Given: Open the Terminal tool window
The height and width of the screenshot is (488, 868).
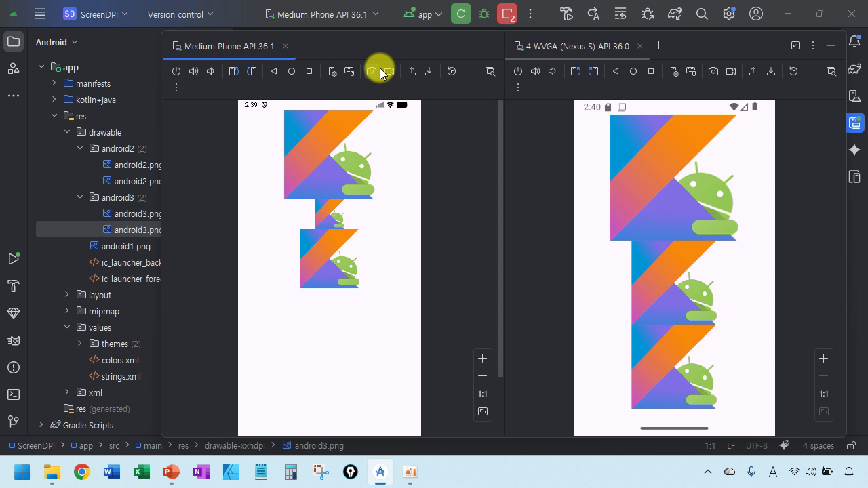Looking at the screenshot, I should [x=13, y=394].
